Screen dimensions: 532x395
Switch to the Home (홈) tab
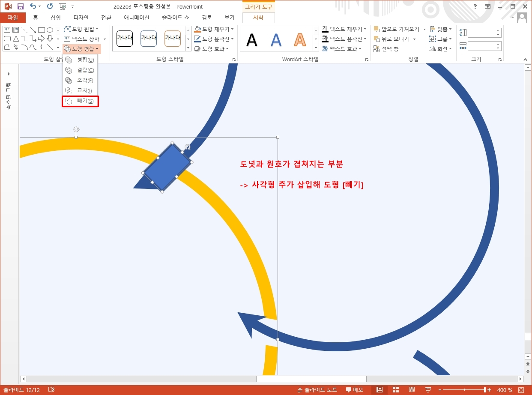(x=36, y=18)
